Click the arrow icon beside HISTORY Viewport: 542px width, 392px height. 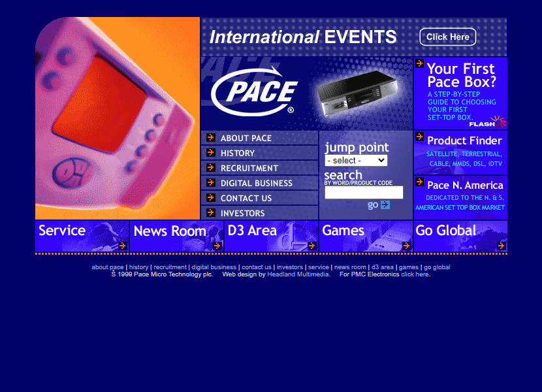211,152
